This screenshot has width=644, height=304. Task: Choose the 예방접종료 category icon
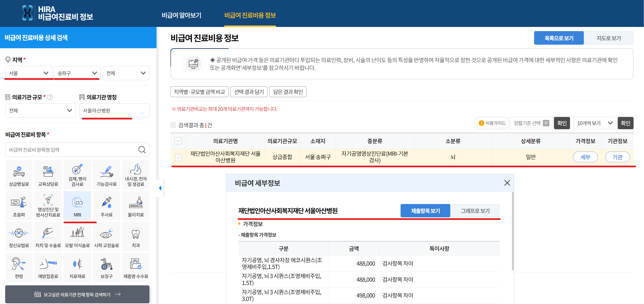pyautogui.click(x=48, y=267)
